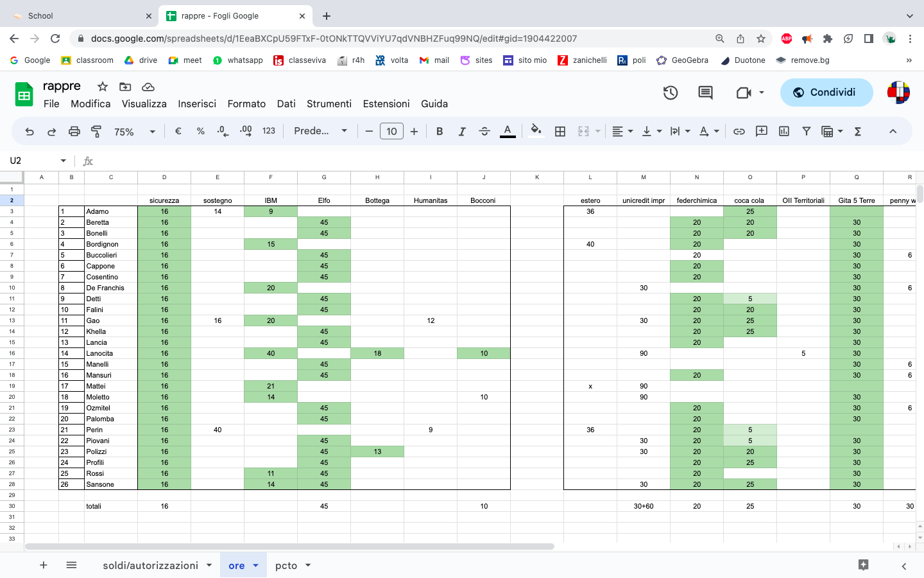Open the Strumenti menu
This screenshot has width=924, height=578.
(x=329, y=104)
